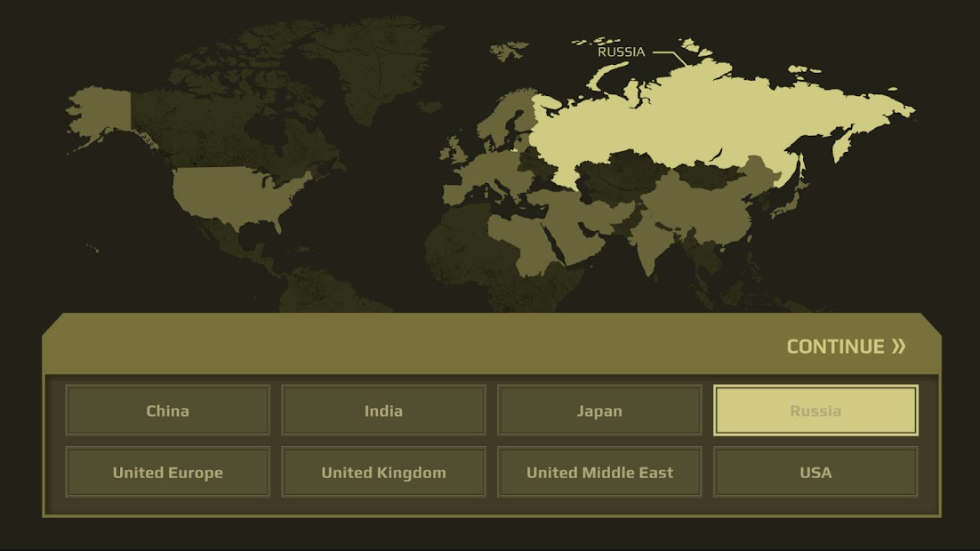Select United Kingdom as your nation
Image resolution: width=980 pixels, height=551 pixels.
tap(383, 472)
